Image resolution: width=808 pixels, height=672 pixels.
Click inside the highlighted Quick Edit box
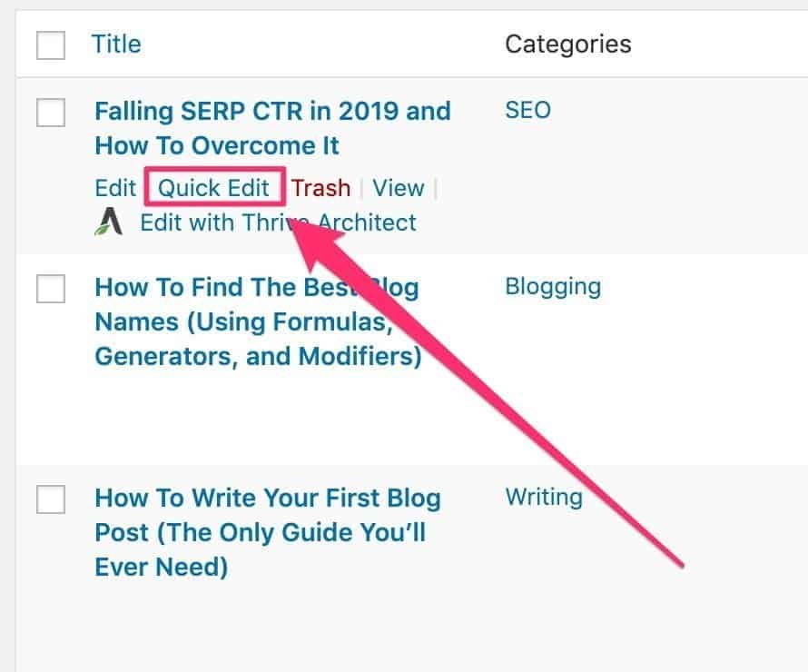[214, 188]
